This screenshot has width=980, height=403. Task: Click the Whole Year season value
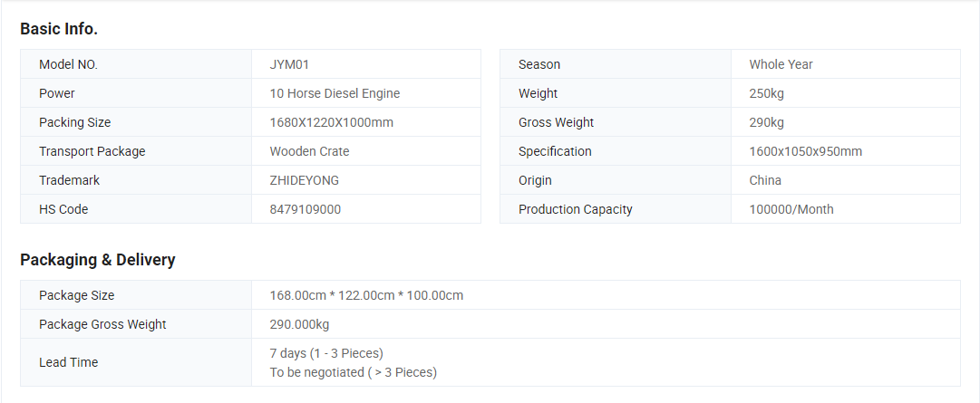click(781, 64)
